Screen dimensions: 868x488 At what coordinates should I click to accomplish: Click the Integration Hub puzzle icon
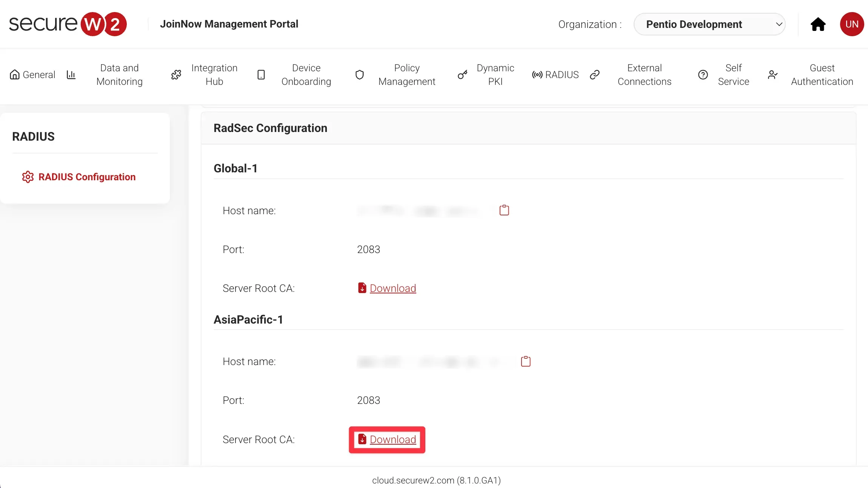pyautogui.click(x=176, y=75)
